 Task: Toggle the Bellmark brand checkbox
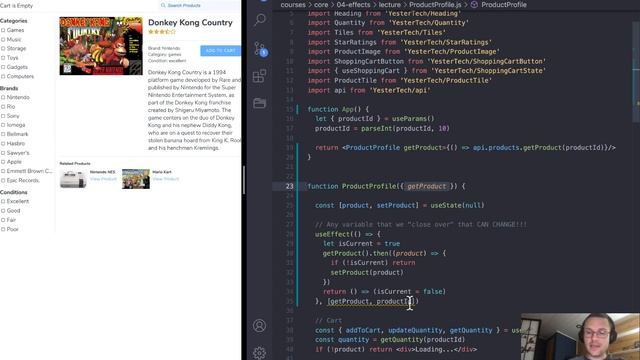pyautogui.click(x=3, y=134)
